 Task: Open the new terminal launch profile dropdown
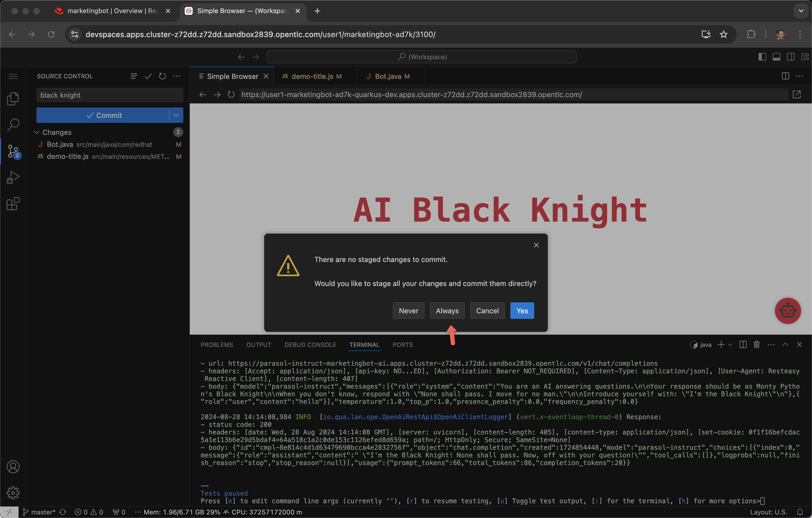(730, 344)
